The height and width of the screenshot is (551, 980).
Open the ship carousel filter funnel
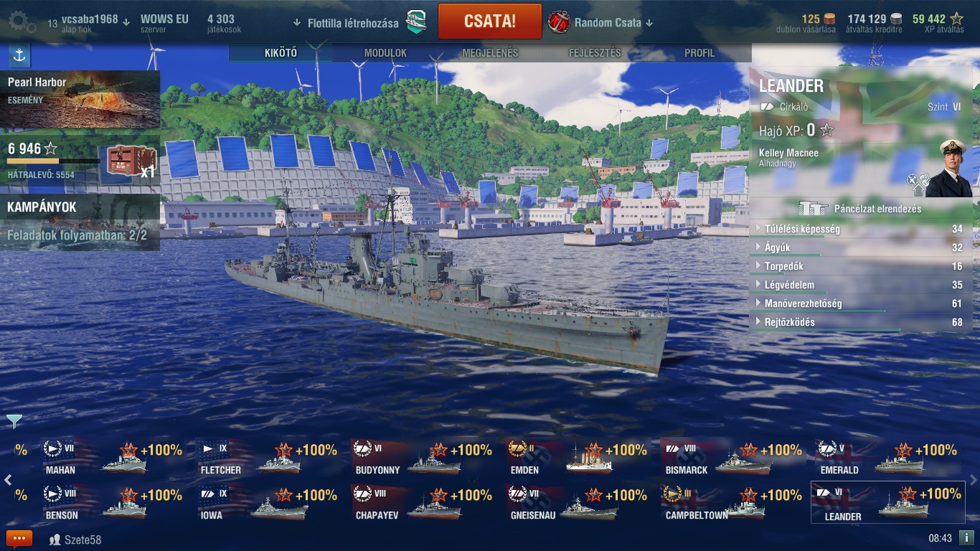[x=14, y=421]
